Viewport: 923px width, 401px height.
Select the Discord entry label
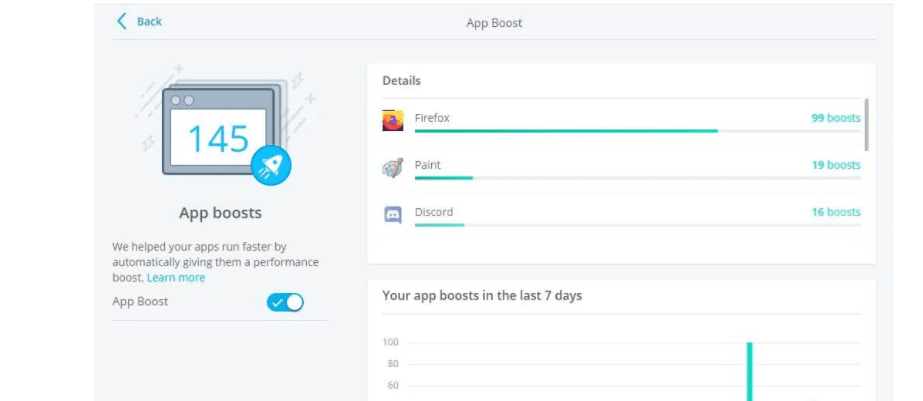click(433, 212)
